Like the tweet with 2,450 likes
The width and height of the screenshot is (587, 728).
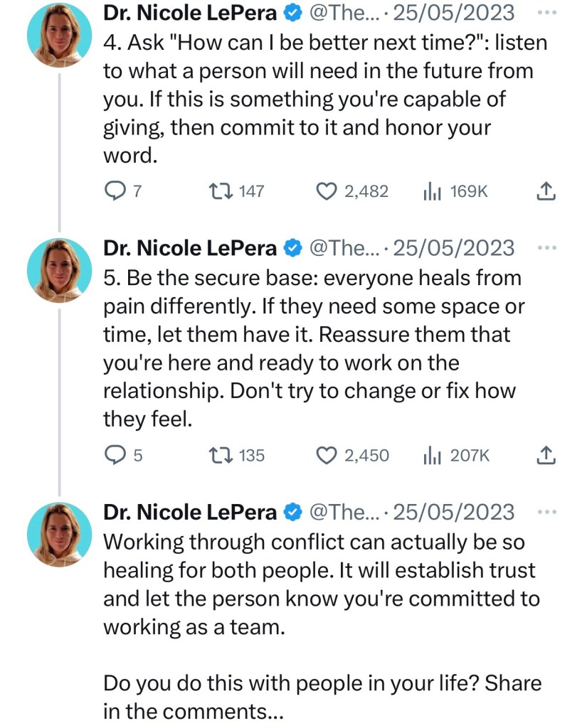point(326,455)
